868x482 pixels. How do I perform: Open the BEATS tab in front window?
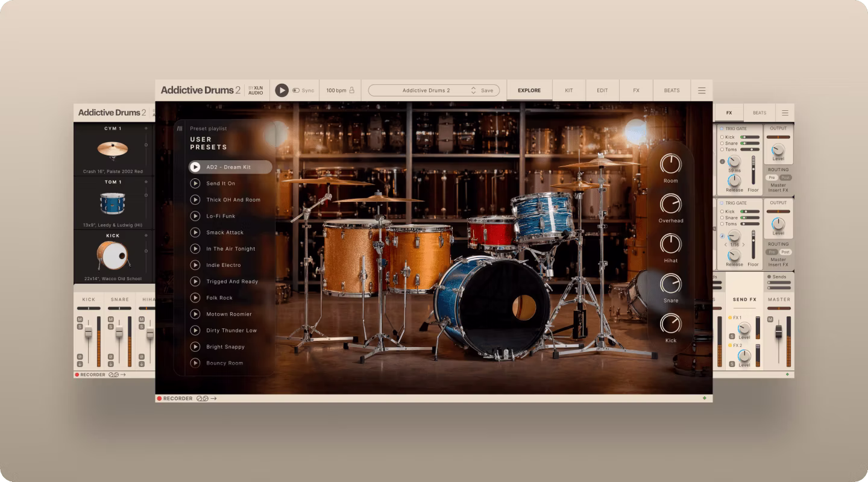click(671, 90)
